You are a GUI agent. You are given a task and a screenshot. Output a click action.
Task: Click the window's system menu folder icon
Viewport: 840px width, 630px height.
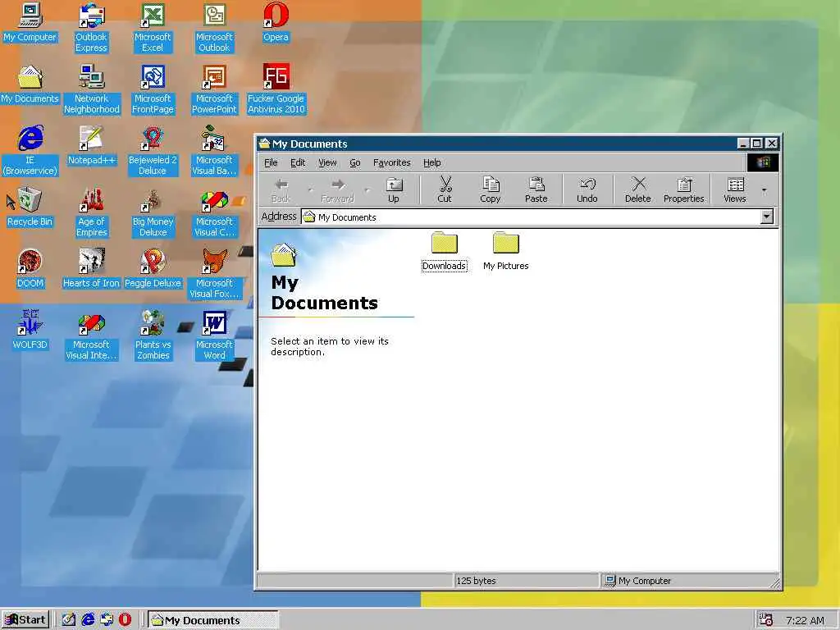click(264, 144)
